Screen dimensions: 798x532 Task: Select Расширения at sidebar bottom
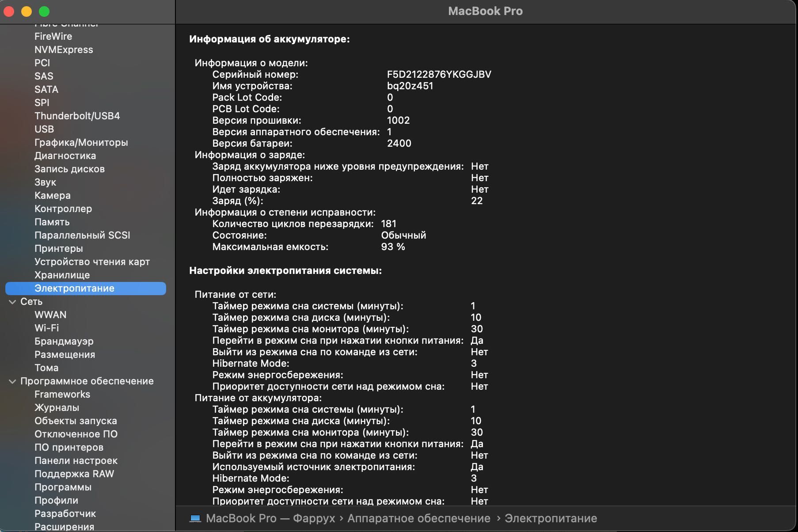point(65,526)
